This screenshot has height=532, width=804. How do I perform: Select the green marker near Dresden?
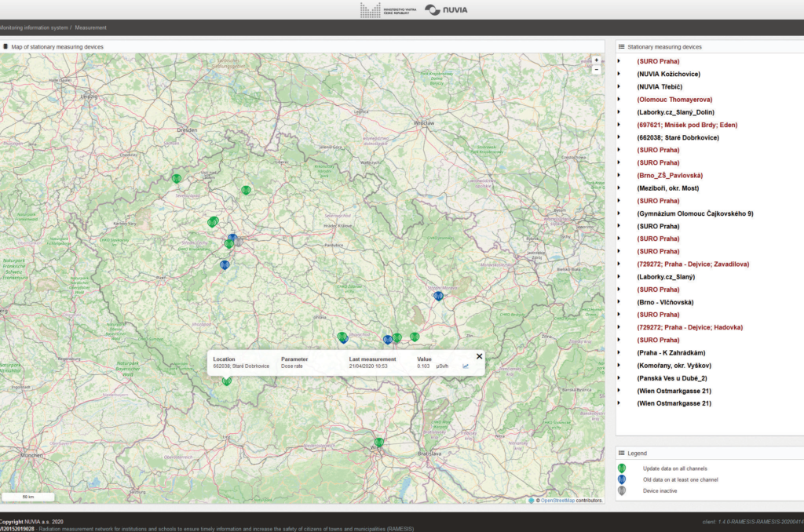[177, 179]
